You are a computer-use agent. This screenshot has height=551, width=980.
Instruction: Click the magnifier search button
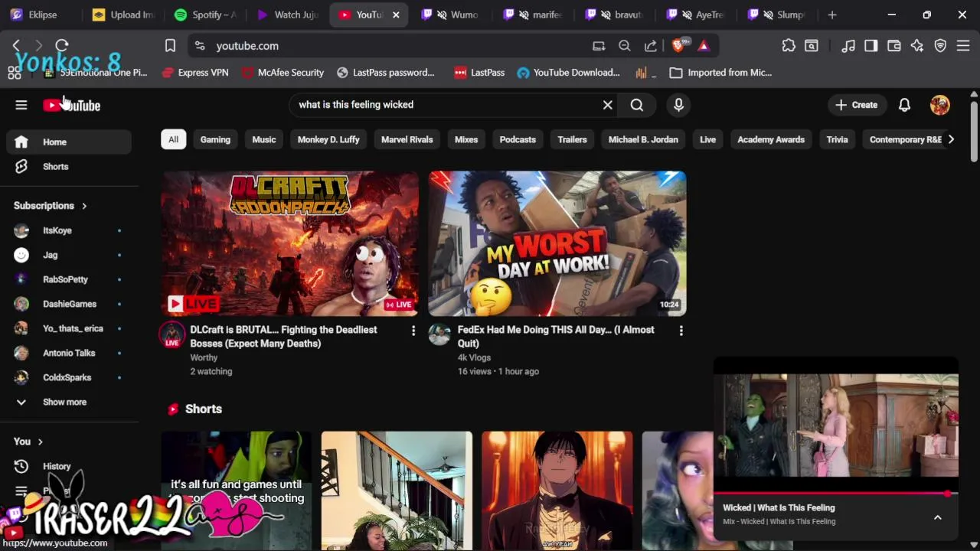[x=637, y=105]
